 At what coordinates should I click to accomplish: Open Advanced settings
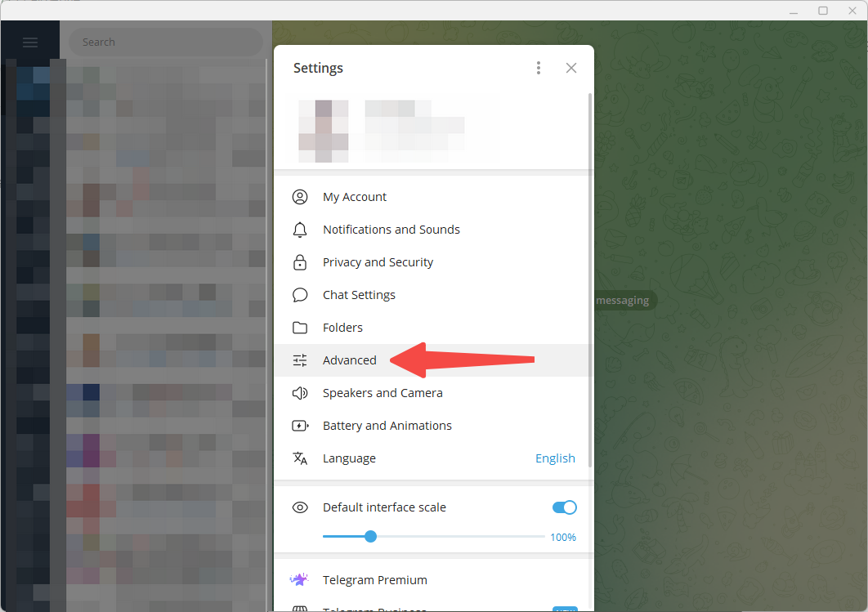point(433,360)
